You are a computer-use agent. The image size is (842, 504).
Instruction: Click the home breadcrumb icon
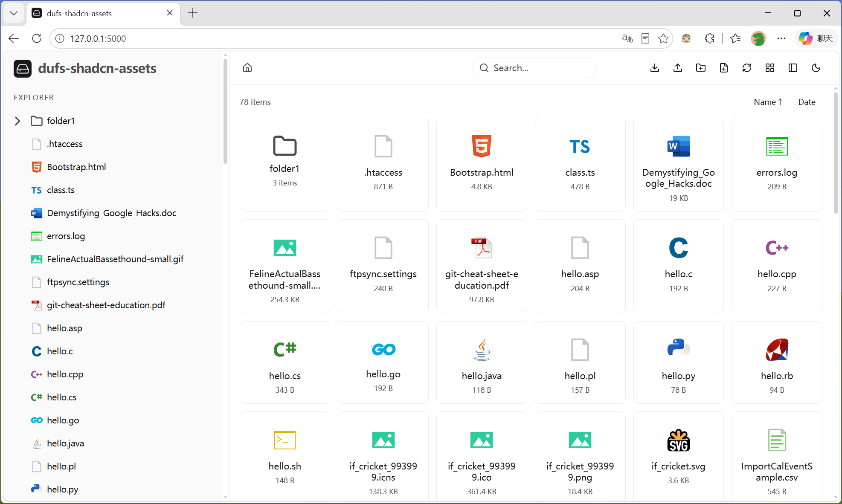pyautogui.click(x=247, y=68)
